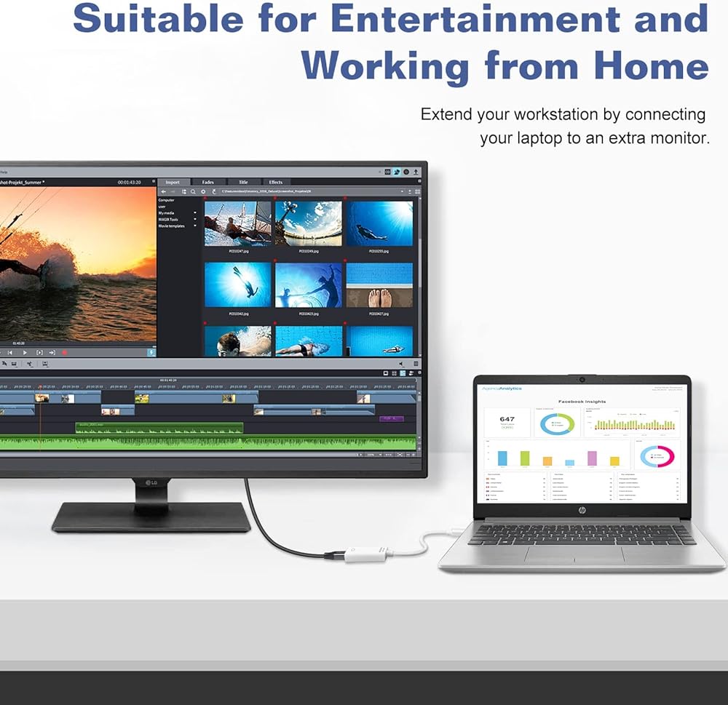Expand the MAGIX Tools entry arrow
The image size is (728, 705).
click(x=195, y=219)
